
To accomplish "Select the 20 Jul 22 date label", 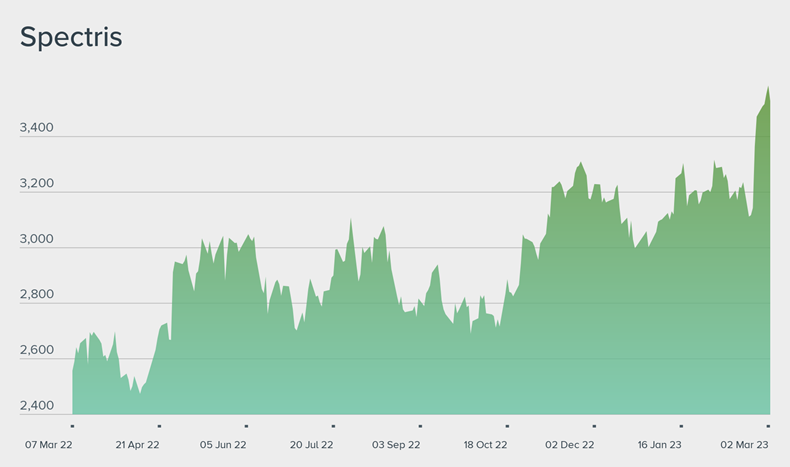I will pyautogui.click(x=311, y=445).
